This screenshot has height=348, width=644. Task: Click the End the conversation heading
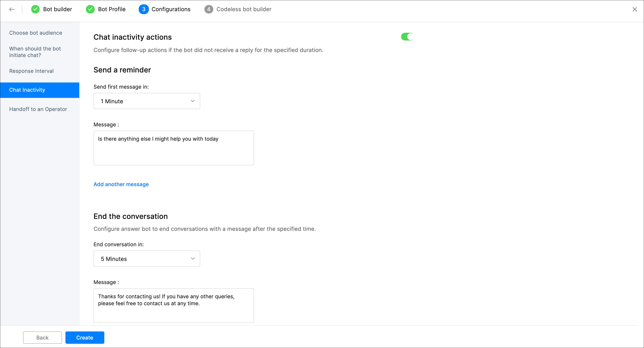click(130, 216)
